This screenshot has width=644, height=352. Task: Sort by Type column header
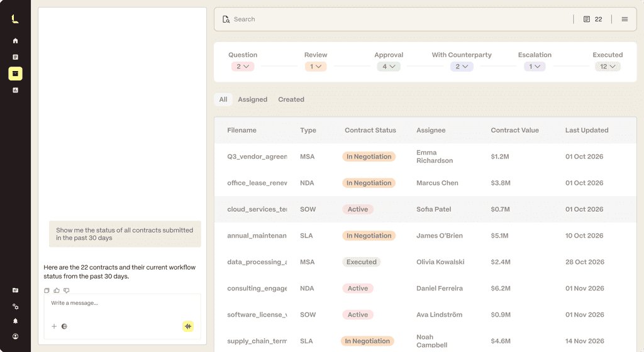[x=308, y=130]
